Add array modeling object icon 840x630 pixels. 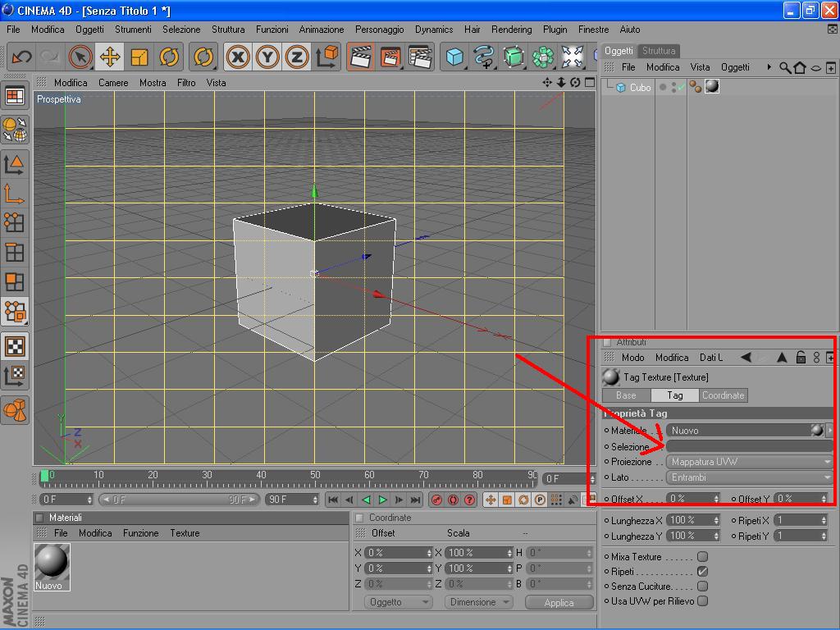[x=543, y=57]
